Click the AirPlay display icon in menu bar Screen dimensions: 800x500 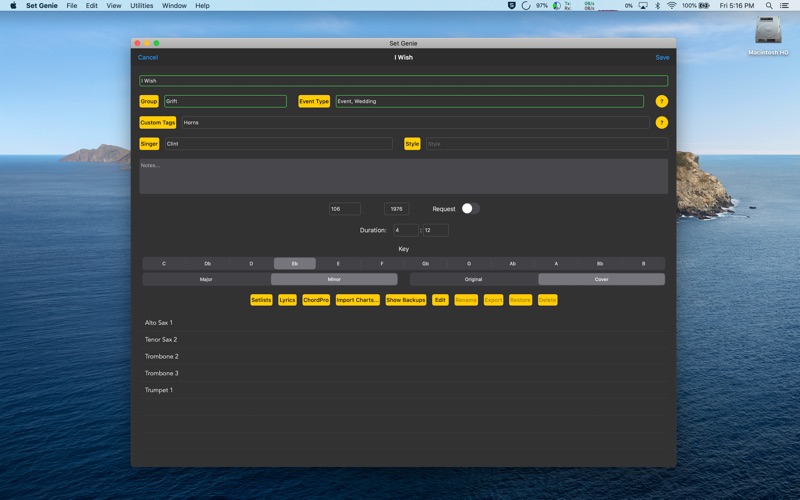pyautogui.click(x=643, y=6)
